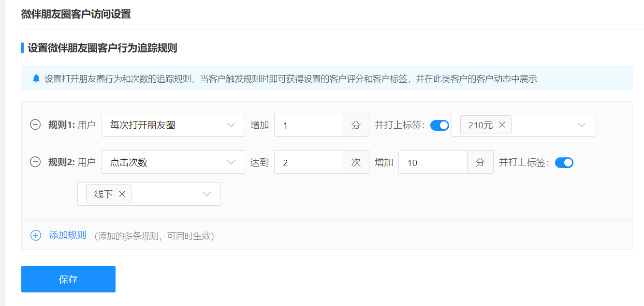Disable the 并打上标签 switch for rule 1
Viewport: 644px width, 306px height.
tap(439, 125)
